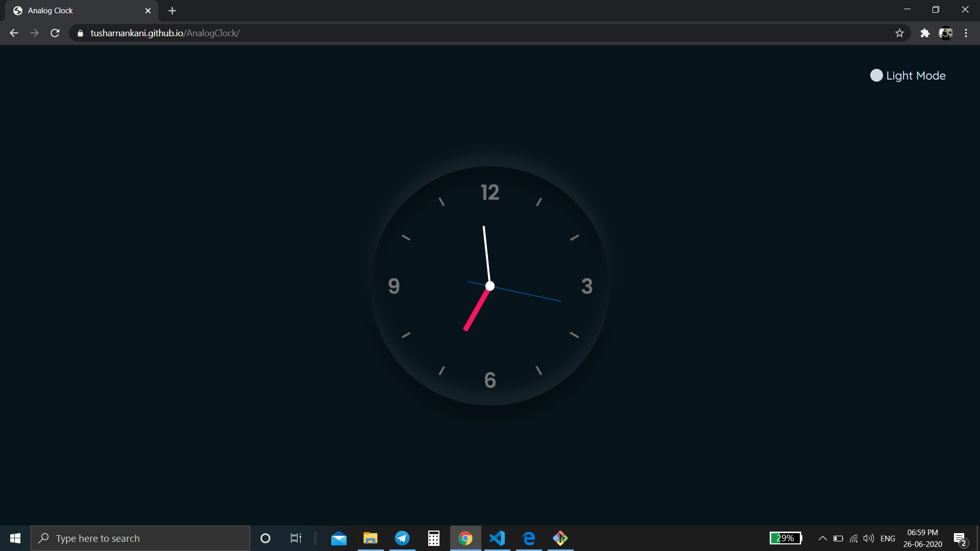Click the site security padlock icon
980x551 pixels.
80,33
